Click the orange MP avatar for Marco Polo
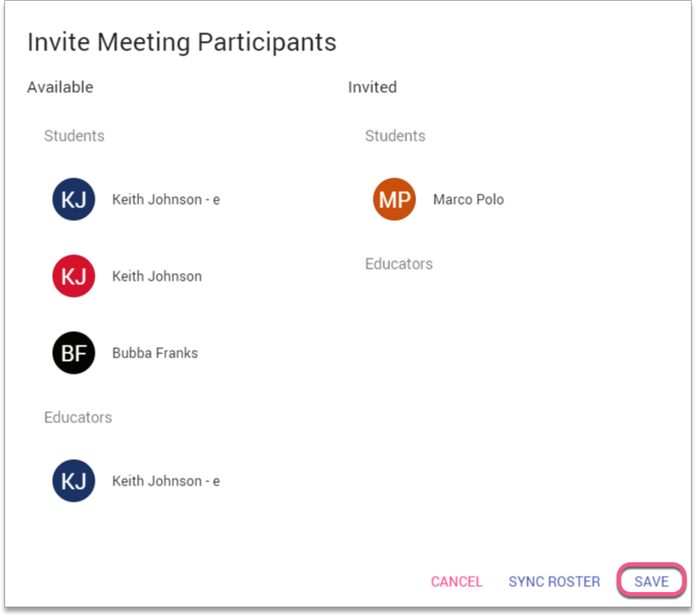This screenshot has height=616, width=696. point(394,199)
